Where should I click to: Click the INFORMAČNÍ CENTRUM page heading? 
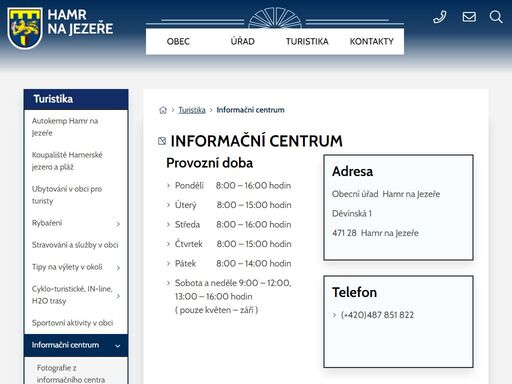[256, 141]
